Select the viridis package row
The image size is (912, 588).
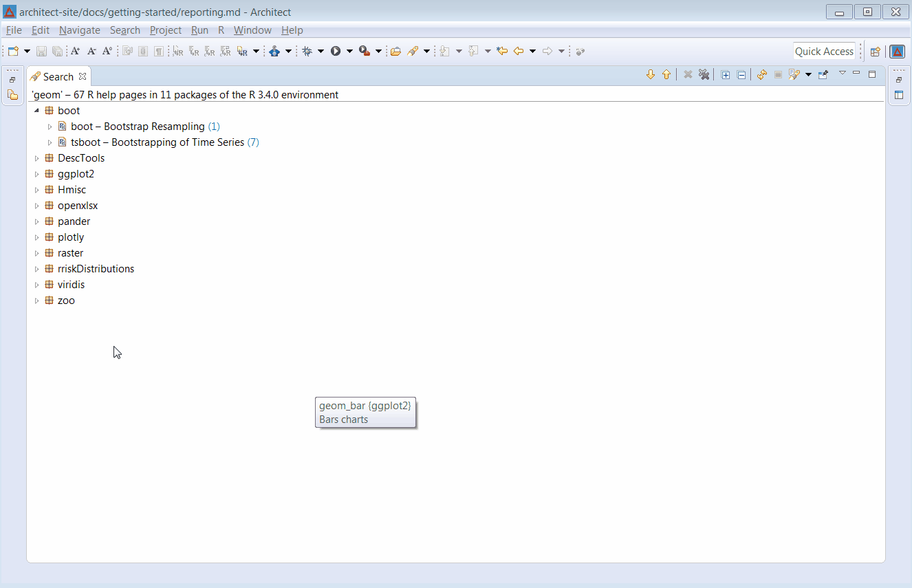tap(65, 285)
